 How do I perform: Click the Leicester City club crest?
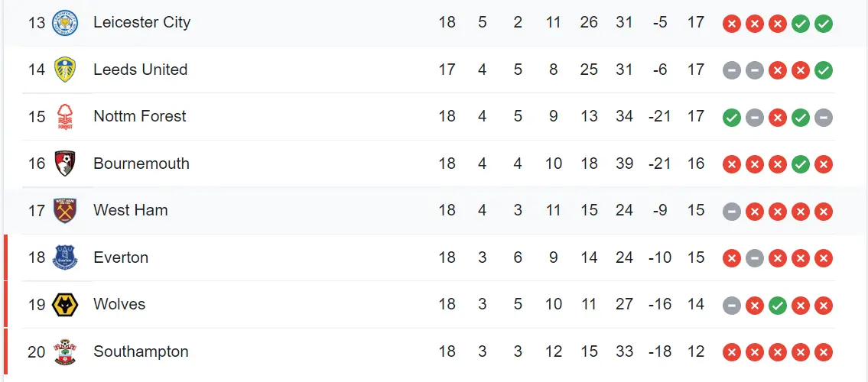65,23
